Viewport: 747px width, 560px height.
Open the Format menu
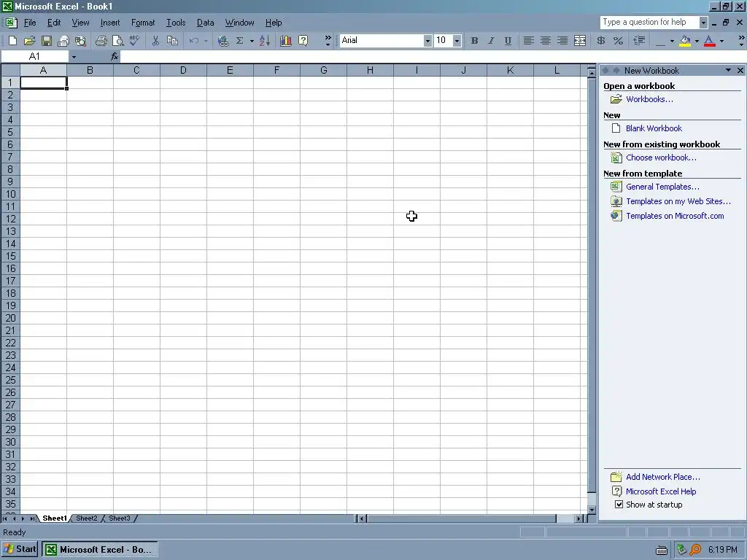143,23
